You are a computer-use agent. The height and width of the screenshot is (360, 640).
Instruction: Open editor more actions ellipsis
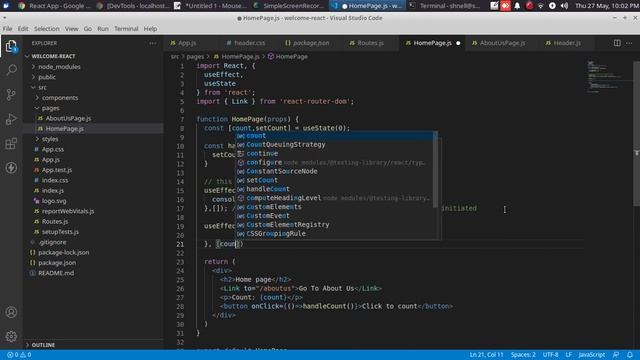click(629, 43)
